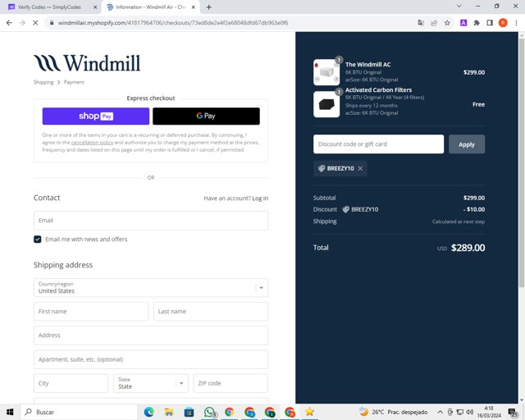Open the translate page icon
The image size is (525, 420).
pyautogui.click(x=421, y=23)
